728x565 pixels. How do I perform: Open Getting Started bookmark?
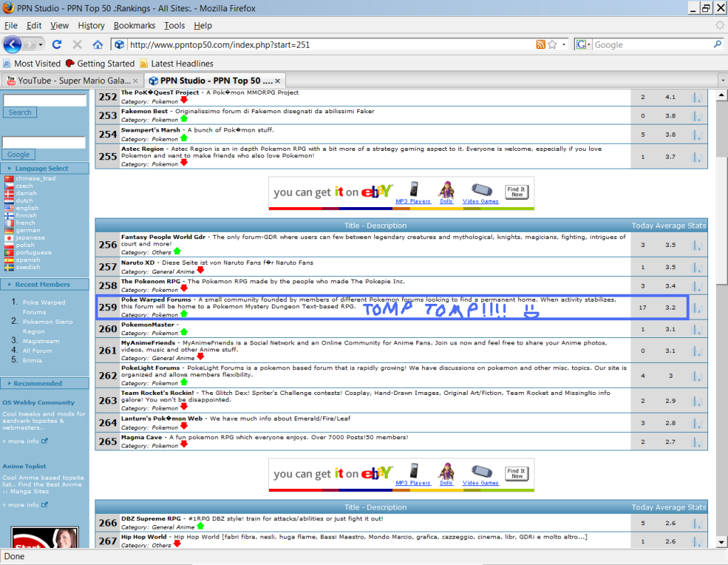tap(100, 63)
